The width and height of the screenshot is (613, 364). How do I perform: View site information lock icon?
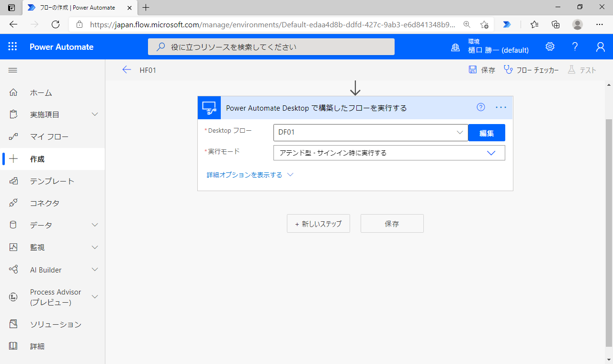79,24
